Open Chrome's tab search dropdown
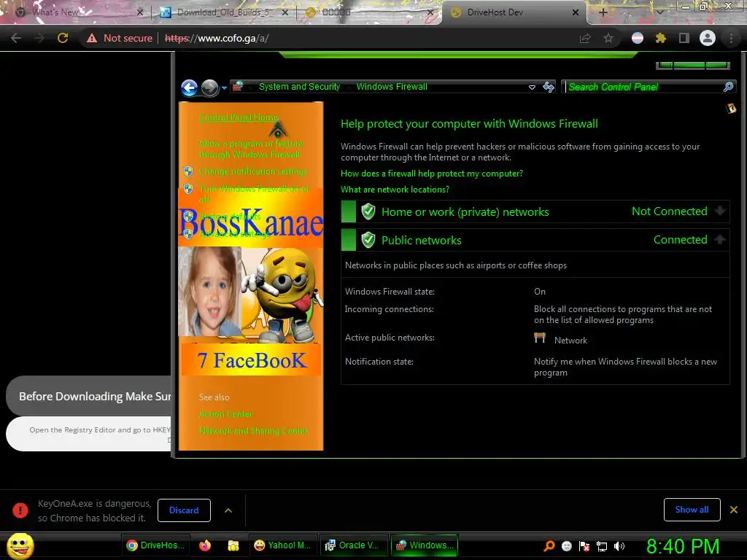 coord(659,12)
